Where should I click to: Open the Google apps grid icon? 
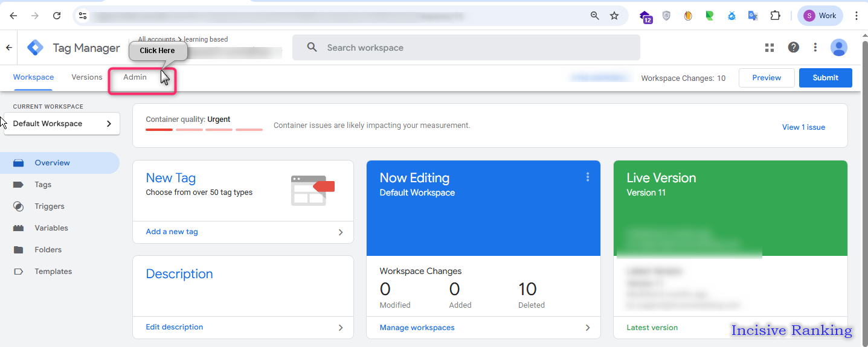[x=770, y=47]
